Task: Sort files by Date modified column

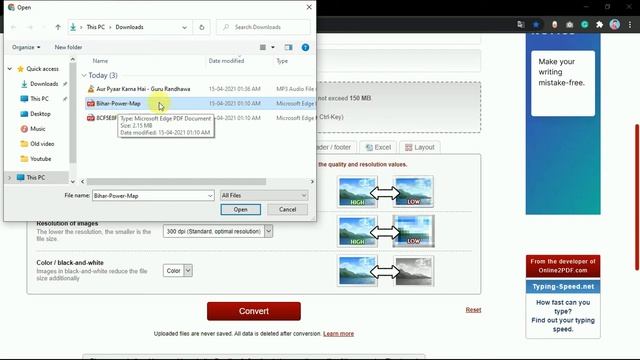Action: point(226,61)
